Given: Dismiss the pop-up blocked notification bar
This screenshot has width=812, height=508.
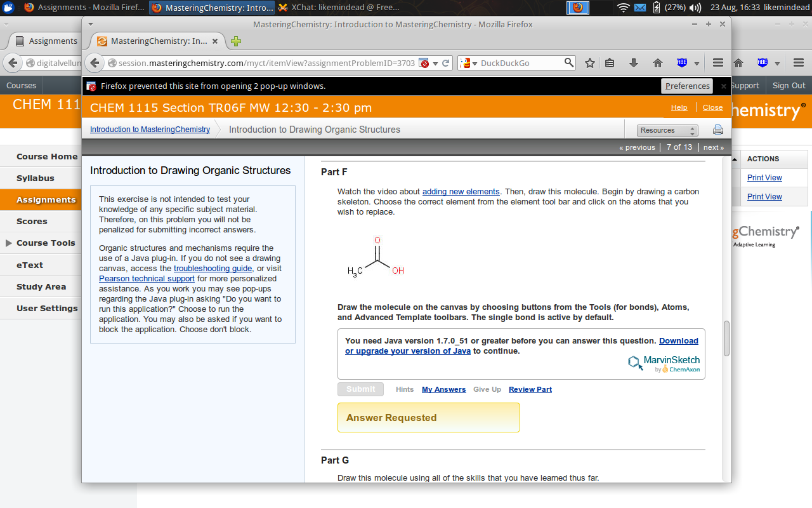Looking at the screenshot, I should pos(723,86).
